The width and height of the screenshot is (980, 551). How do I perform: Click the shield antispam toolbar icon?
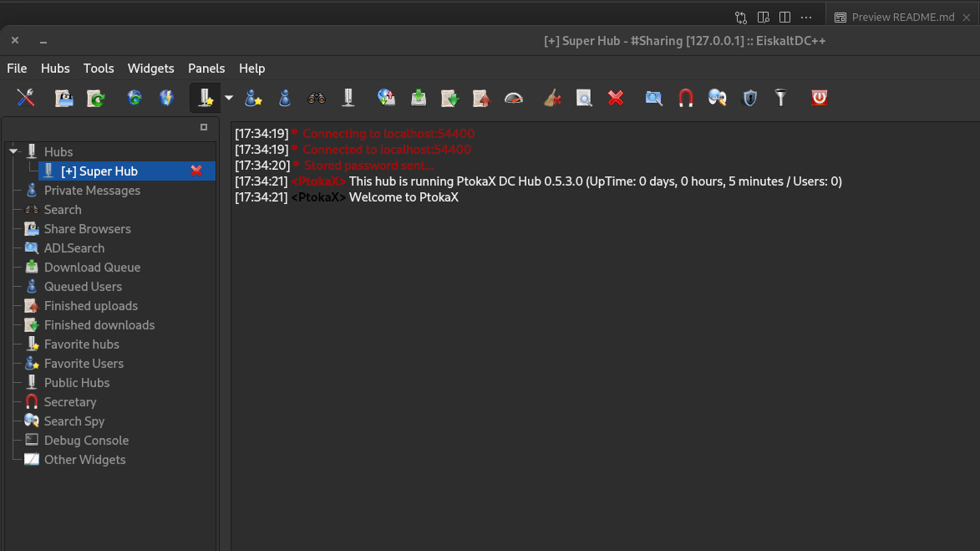749,98
